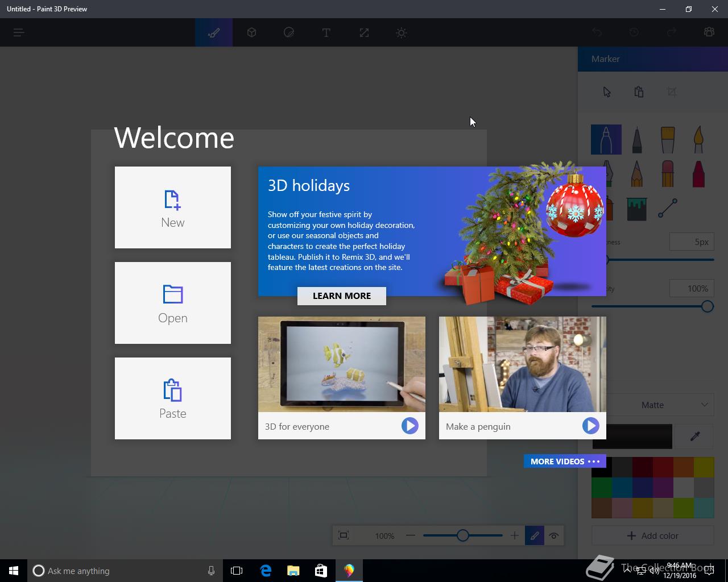728x582 pixels.
Task: Select the Watercolor brush
Action: pyautogui.click(x=698, y=139)
